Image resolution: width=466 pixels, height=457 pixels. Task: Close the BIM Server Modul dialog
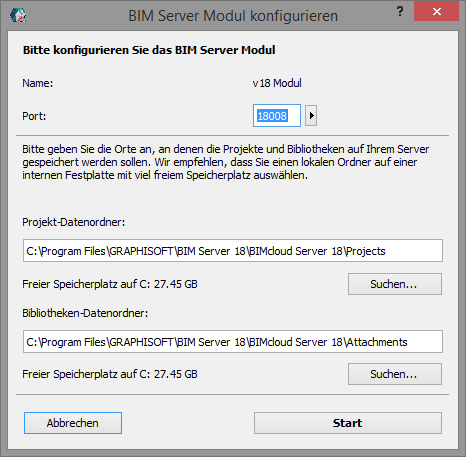point(436,12)
